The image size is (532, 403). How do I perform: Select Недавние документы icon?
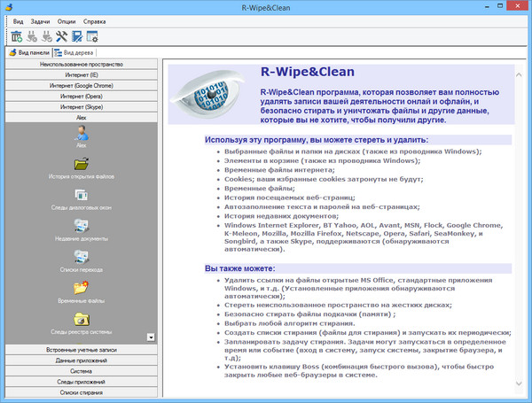pos(81,225)
